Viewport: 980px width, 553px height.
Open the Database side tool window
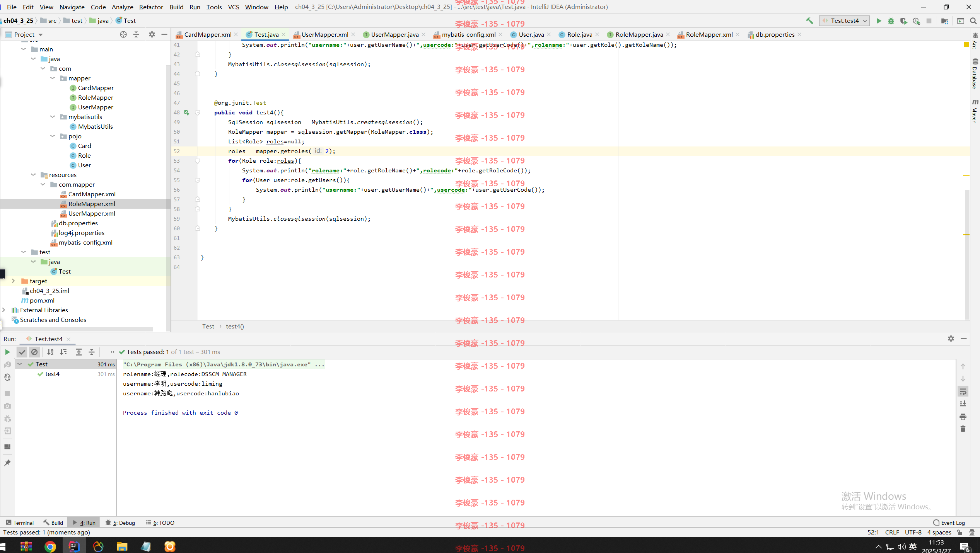tap(975, 74)
